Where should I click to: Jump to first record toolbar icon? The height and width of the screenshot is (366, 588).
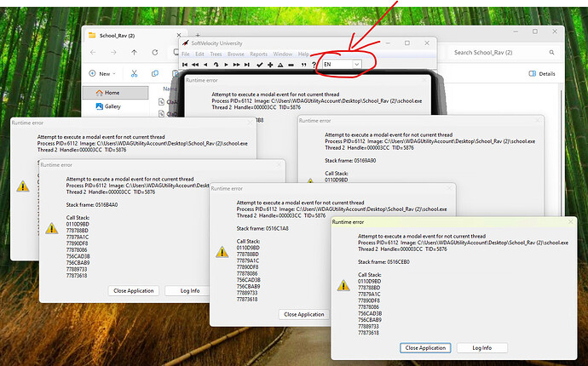tap(185, 65)
